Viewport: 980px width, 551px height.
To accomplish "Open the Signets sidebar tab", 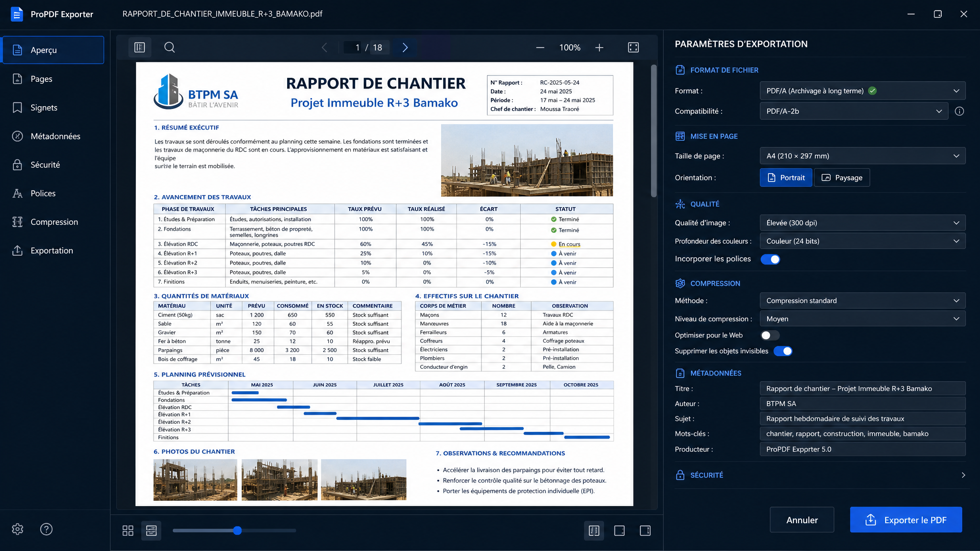I will click(x=53, y=108).
